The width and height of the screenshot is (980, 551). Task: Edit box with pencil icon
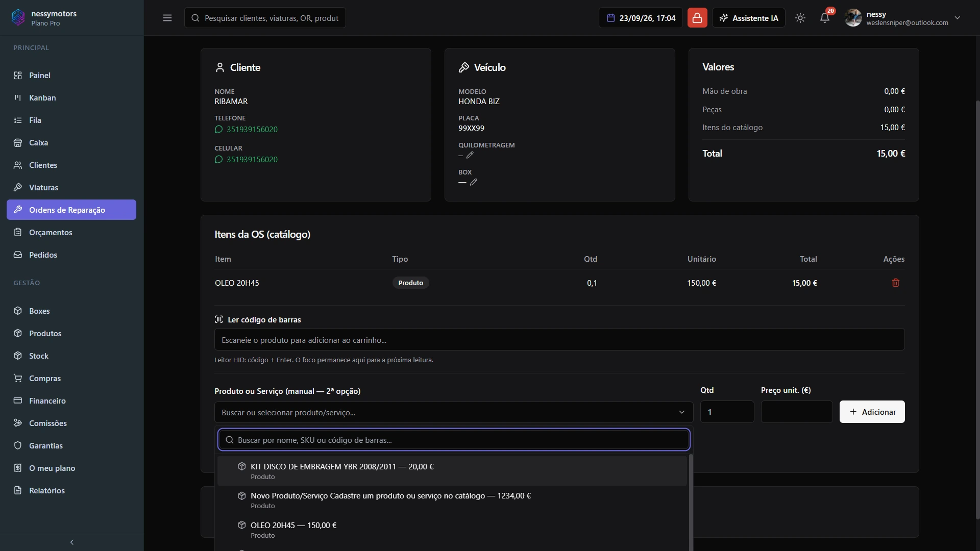click(474, 182)
